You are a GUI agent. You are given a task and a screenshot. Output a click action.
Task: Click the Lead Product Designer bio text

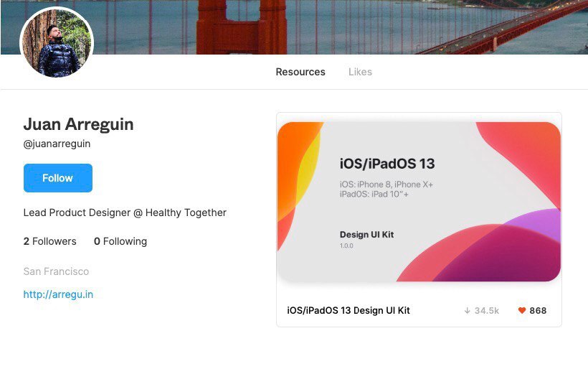tap(125, 212)
